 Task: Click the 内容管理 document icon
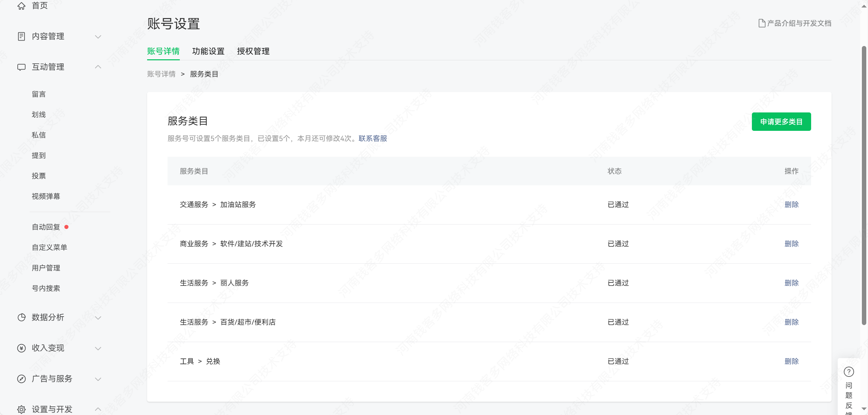[21, 36]
